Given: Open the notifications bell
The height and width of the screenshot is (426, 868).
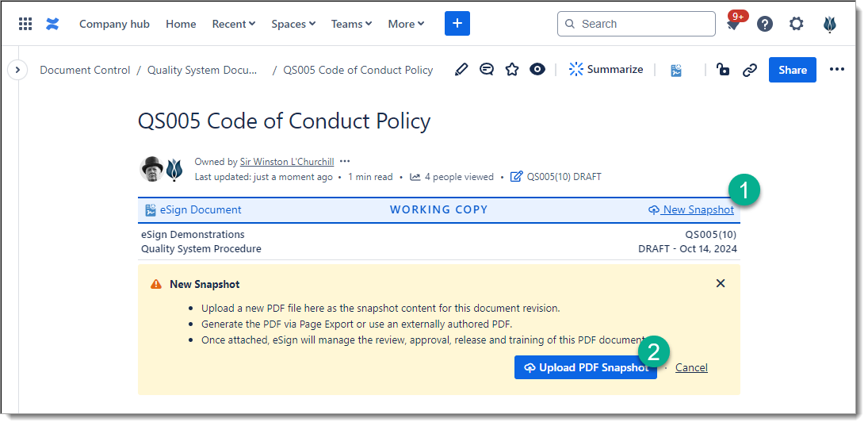Looking at the screenshot, I should pyautogui.click(x=733, y=25).
